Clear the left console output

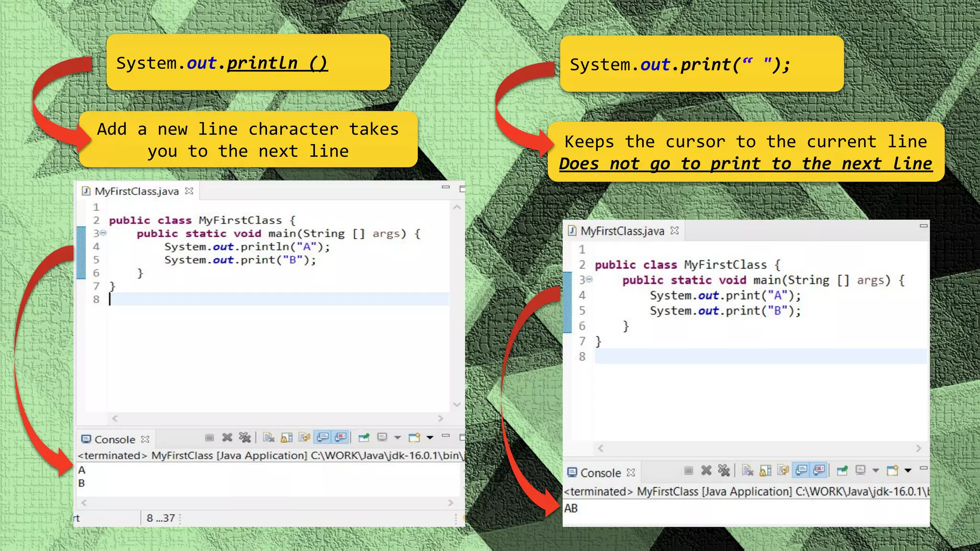coord(268,437)
